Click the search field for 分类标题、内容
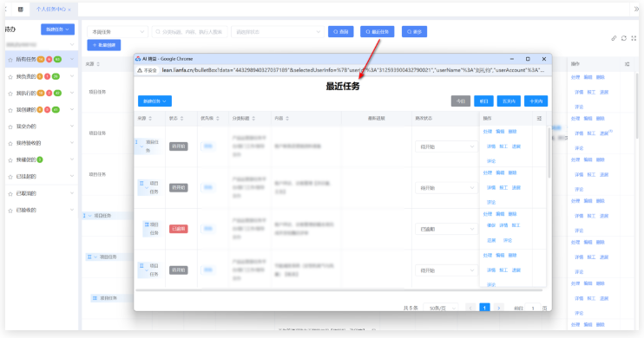644x338 pixels. coord(189,31)
